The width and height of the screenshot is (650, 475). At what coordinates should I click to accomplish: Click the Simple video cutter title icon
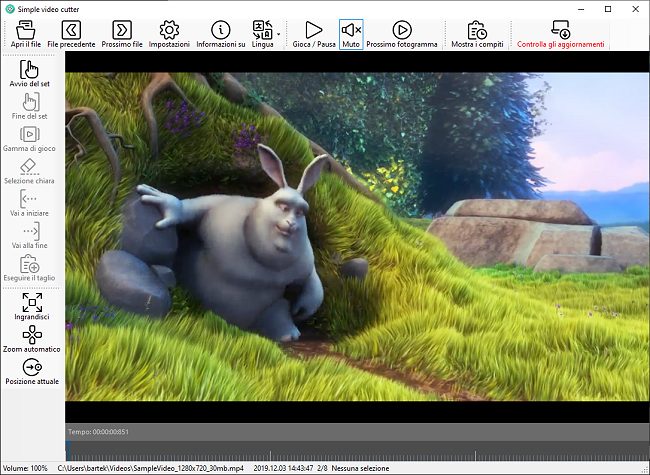(x=10, y=9)
